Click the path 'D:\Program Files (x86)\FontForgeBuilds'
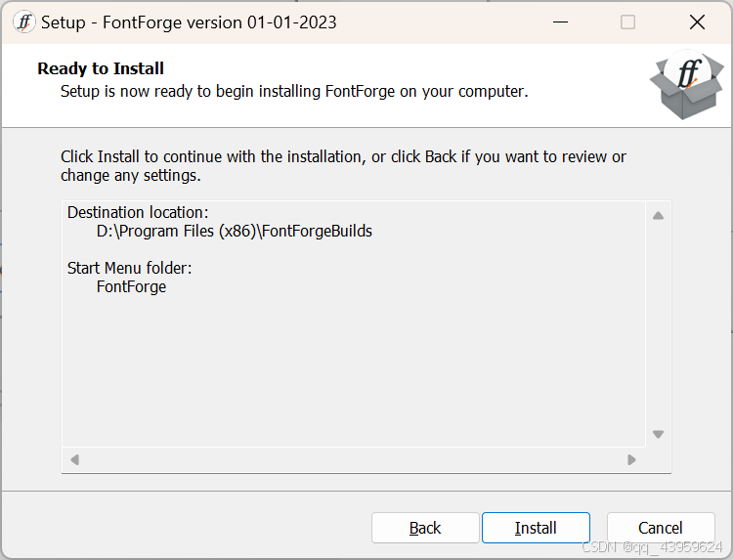Viewport: 733px width, 560px height. (235, 231)
